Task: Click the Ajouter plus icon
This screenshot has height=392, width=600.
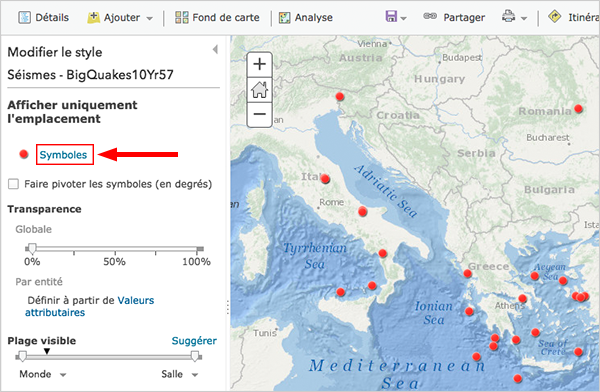Action: pyautogui.click(x=93, y=17)
